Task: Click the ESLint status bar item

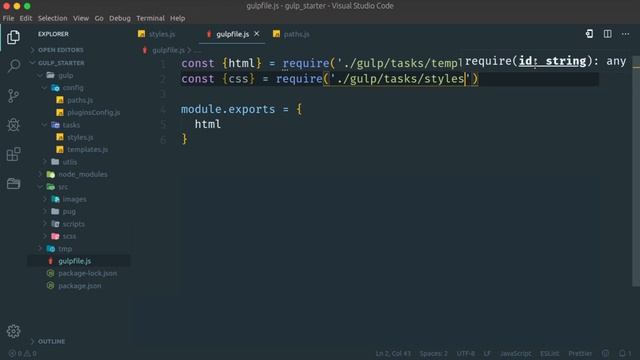Action: tap(549, 353)
